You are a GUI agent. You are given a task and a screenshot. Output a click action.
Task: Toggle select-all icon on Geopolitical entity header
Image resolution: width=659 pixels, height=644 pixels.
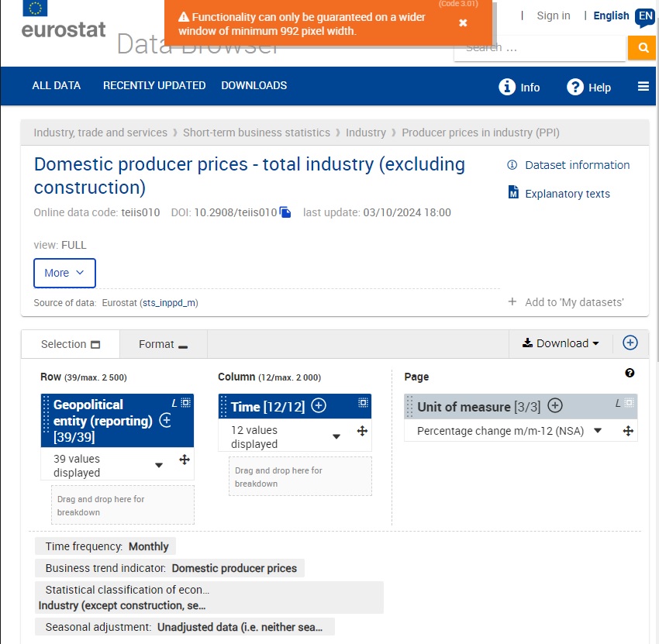coord(185,403)
